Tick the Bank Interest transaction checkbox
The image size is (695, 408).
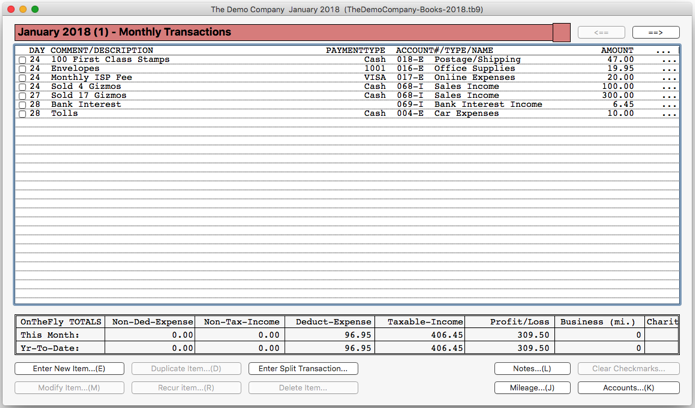tap(22, 105)
